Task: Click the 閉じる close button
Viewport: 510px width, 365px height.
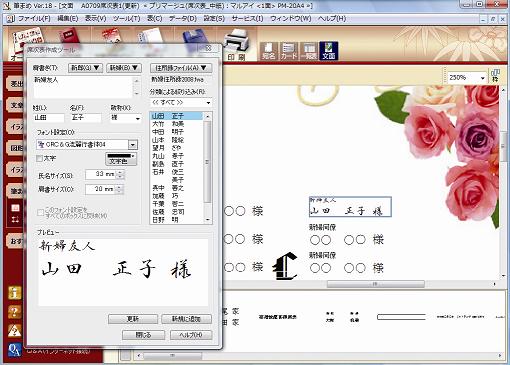Action: (x=143, y=335)
